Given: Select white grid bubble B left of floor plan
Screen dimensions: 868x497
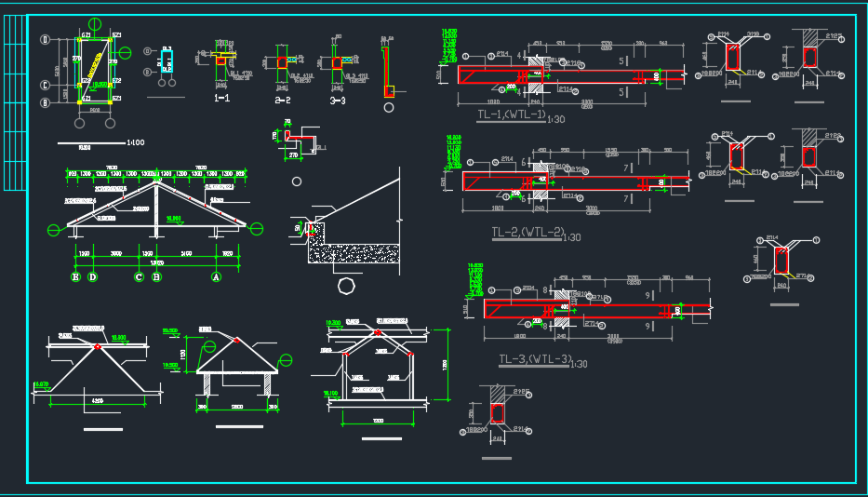Looking at the screenshot, I should [46, 102].
